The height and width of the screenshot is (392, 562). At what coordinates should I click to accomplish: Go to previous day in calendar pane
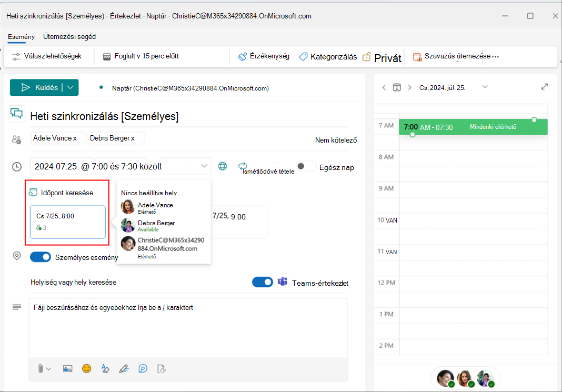point(384,87)
